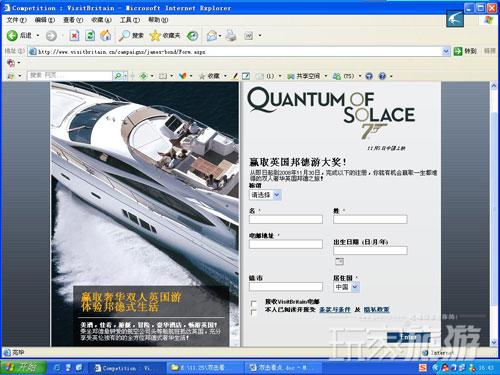
Task: Click the Edit with Word icon
Action: click(x=249, y=36)
